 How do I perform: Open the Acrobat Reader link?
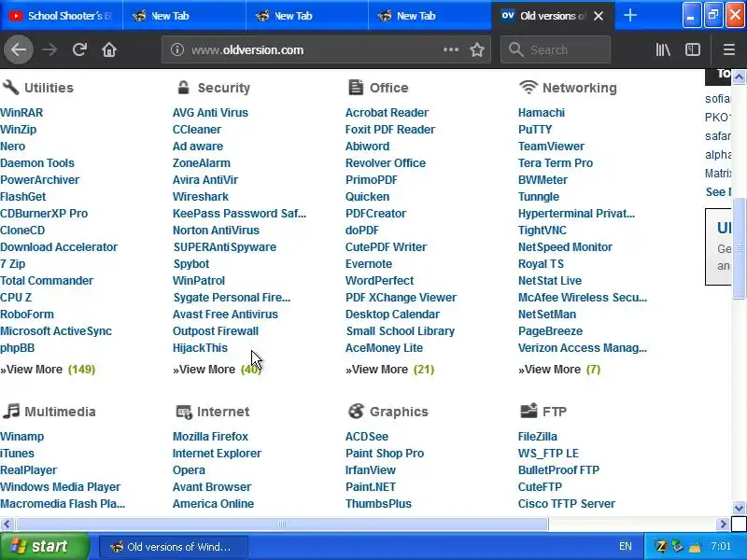387,112
